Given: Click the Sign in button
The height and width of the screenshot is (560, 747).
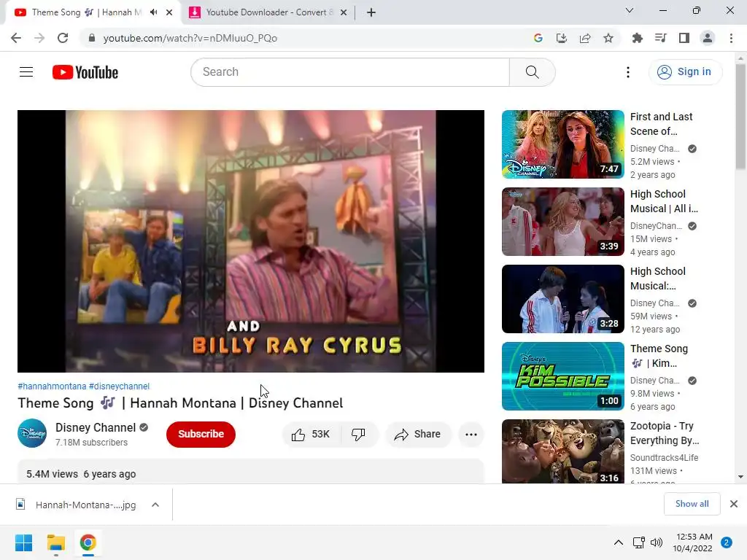Looking at the screenshot, I should pyautogui.click(x=686, y=72).
